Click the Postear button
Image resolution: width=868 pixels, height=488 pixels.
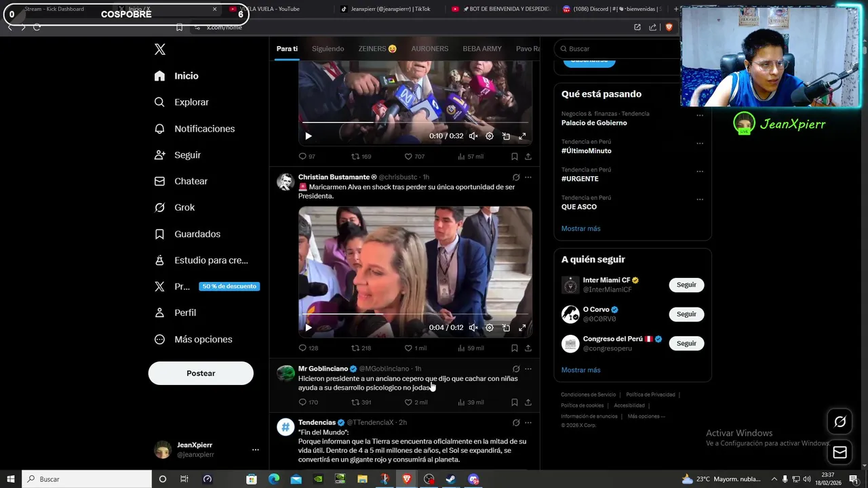[x=201, y=373]
